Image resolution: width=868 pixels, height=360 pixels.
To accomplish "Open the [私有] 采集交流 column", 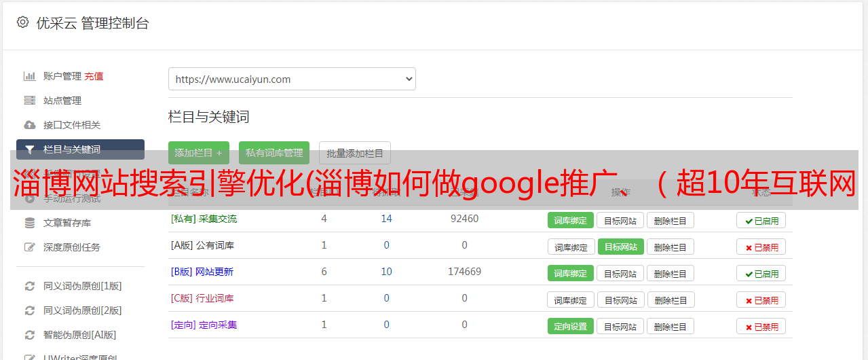I will [204, 219].
